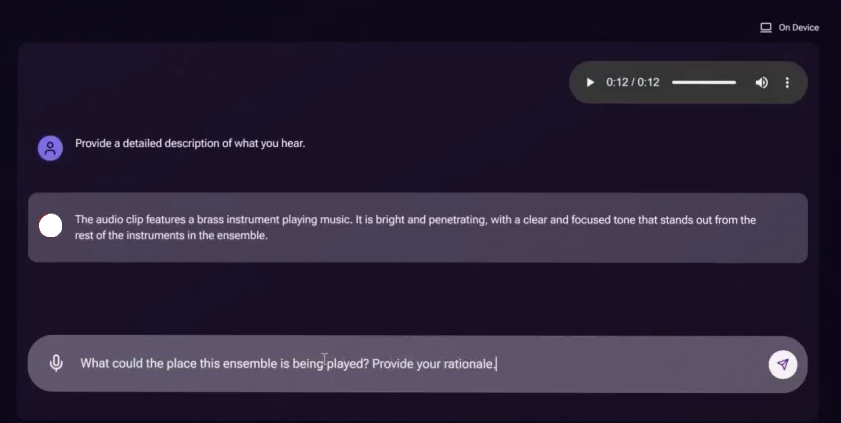
Task: Open audio player three-dot options menu
Action: click(787, 82)
